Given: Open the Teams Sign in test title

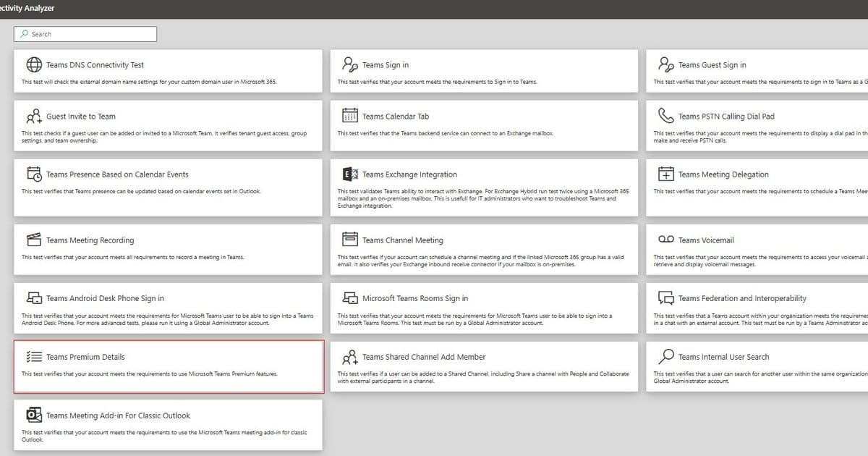Looking at the screenshot, I should coord(386,65).
